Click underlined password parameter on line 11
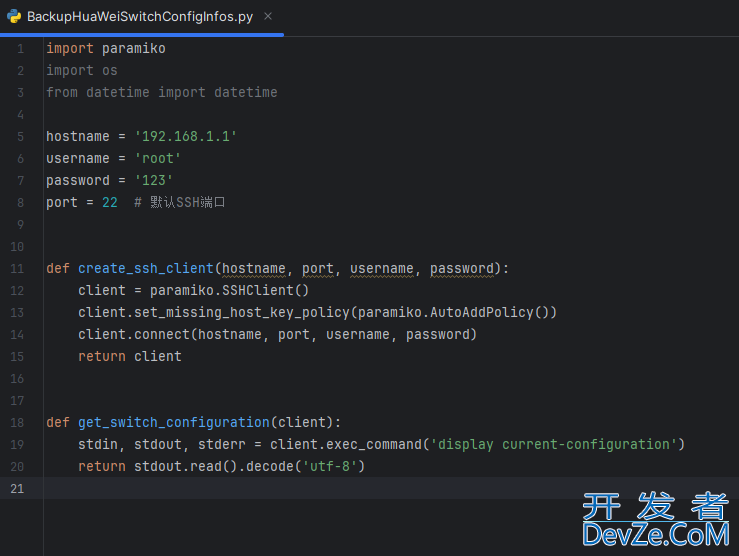The width and height of the screenshot is (739, 556). pyautogui.click(x=462, y=269)
